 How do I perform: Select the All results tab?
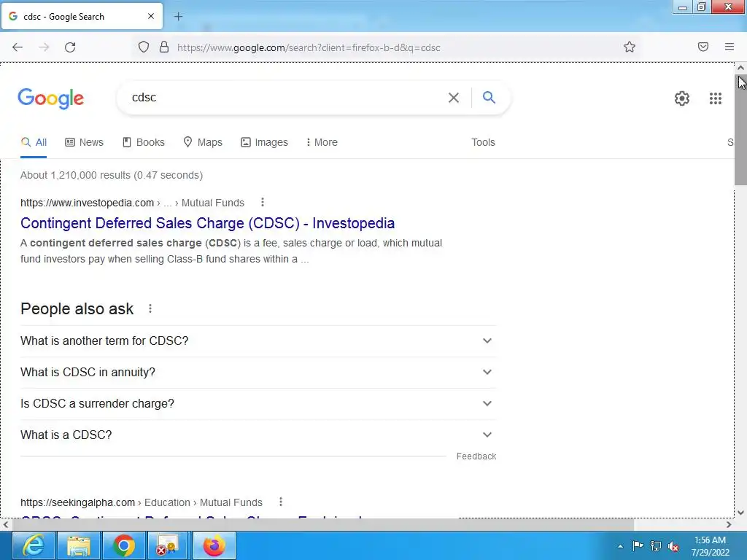(34, 142)
